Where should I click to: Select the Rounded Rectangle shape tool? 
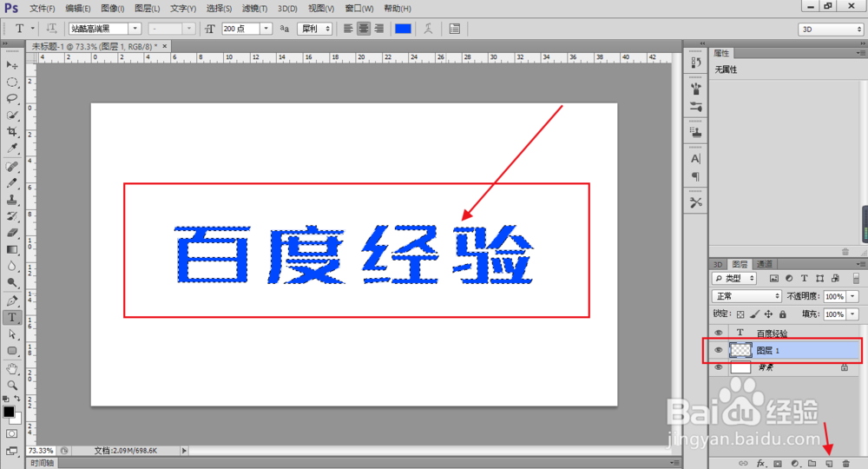pos(11,351)
